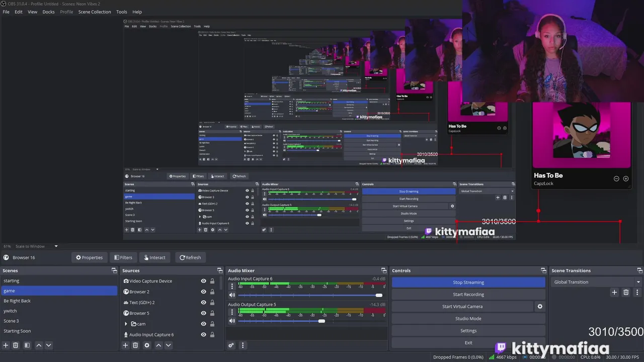Open Filters for Browser 16
The width and height of the screenshot is (644, 362).
(123, 257)
